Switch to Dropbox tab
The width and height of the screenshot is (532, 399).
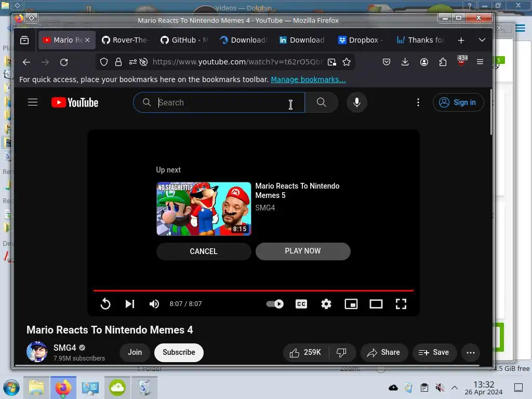click(361, 40)
